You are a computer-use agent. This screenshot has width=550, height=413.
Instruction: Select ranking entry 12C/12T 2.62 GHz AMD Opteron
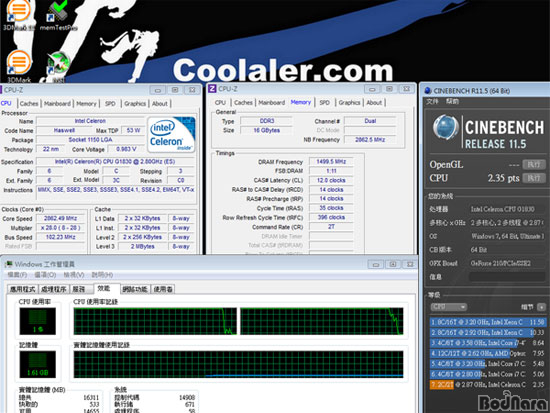[488, 353]
